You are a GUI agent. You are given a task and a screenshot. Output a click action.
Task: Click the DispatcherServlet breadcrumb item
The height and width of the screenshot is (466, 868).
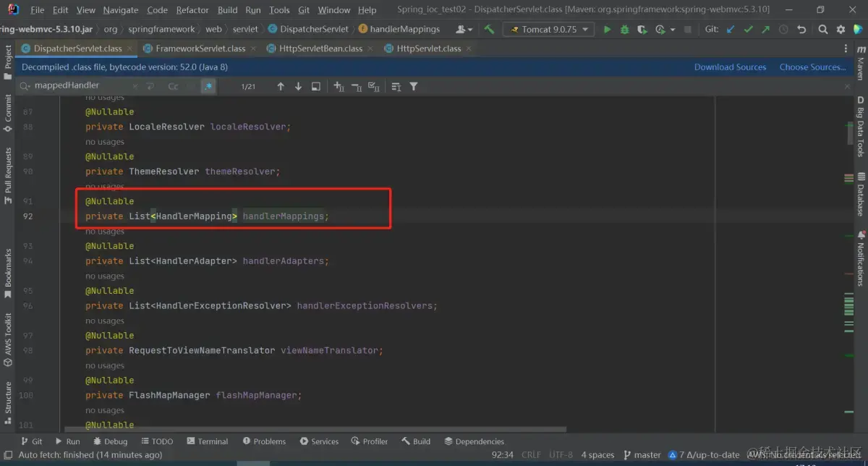[x=308, y=30]
